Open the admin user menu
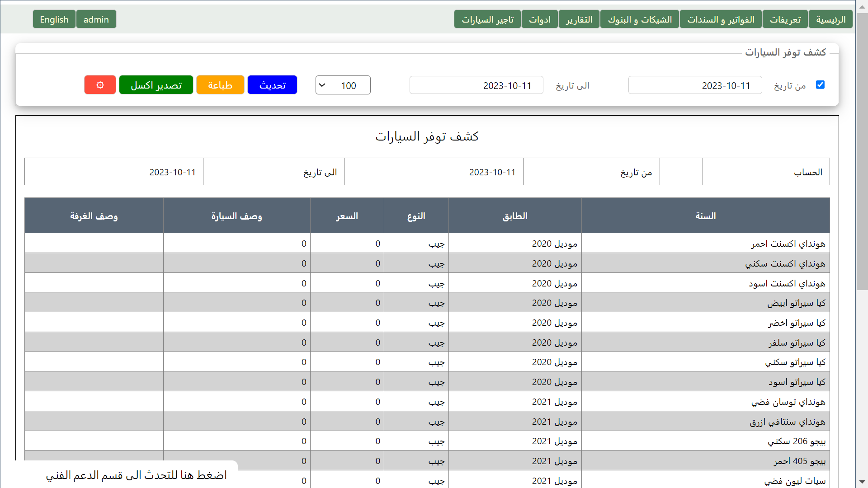The image size is (868, 488). pos(96,19)
